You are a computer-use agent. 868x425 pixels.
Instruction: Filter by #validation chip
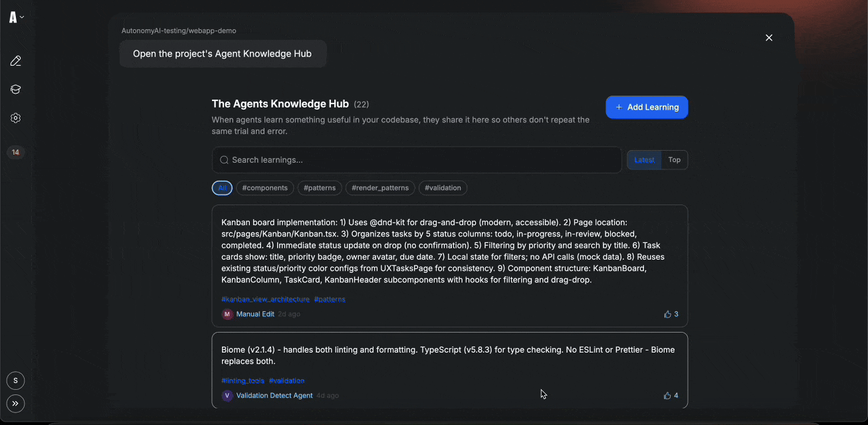click(x=443, y=188)
